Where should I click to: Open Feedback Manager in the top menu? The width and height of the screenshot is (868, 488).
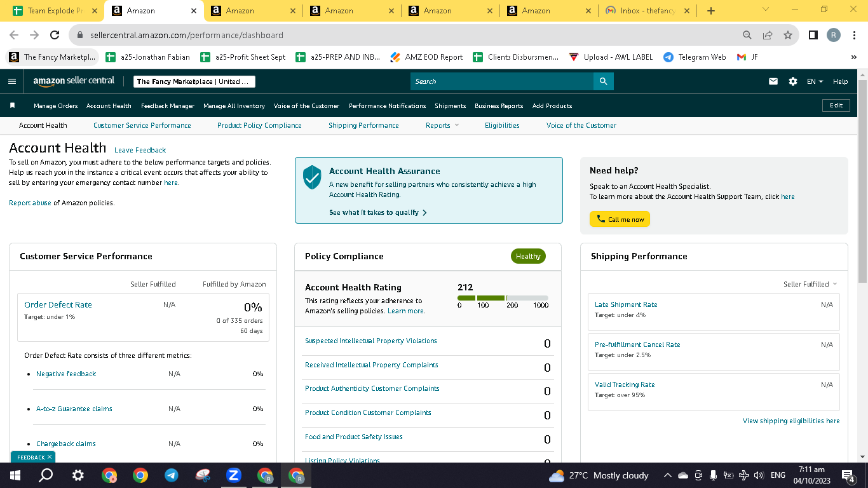point(168,105)
